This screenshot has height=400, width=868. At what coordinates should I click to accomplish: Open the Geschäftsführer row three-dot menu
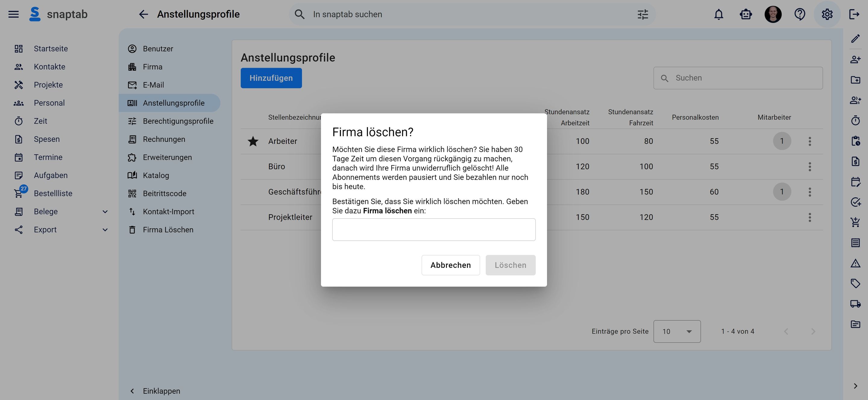click(x=810, y=192)
